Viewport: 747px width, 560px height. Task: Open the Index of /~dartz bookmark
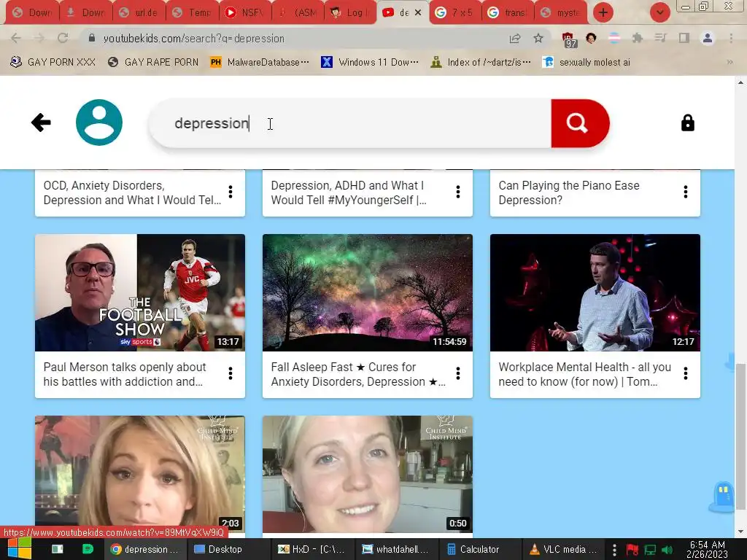(481, 63)
